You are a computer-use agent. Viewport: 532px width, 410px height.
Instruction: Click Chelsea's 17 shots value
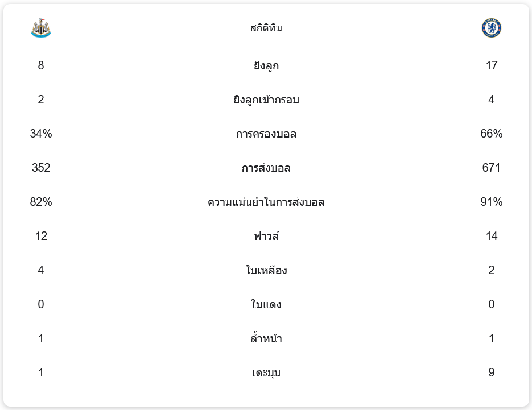click(491, 65)
